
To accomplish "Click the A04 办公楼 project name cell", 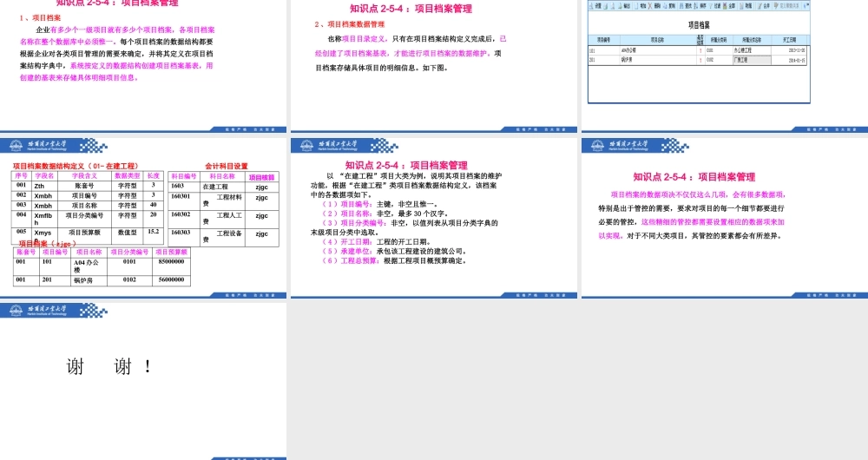I will point(89,266).
